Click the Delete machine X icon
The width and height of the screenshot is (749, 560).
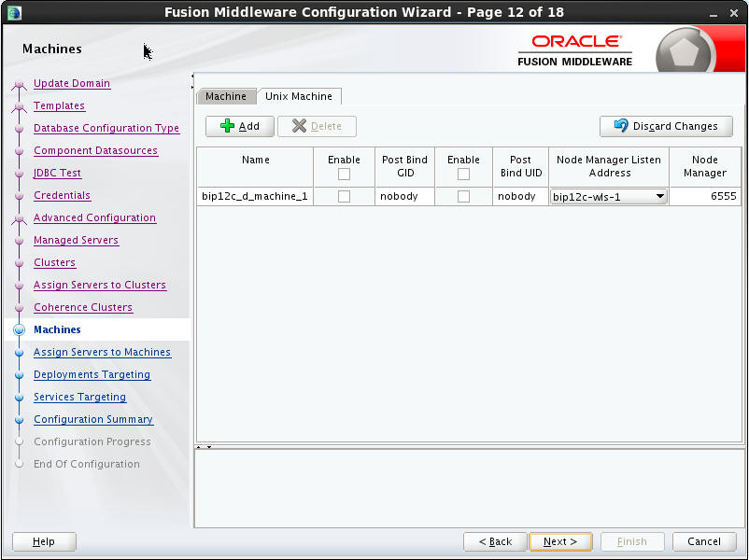click(x=301, y=126)
